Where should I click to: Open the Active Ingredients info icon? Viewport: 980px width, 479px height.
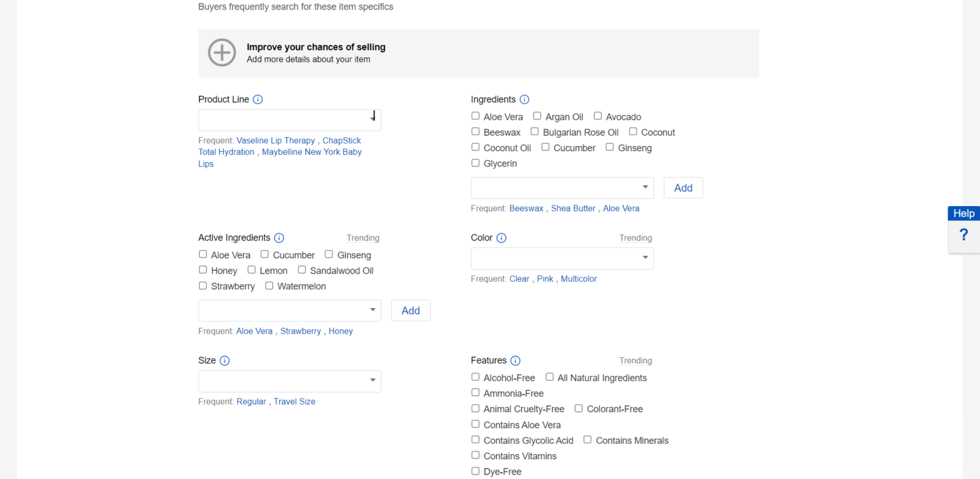(279, 238)
